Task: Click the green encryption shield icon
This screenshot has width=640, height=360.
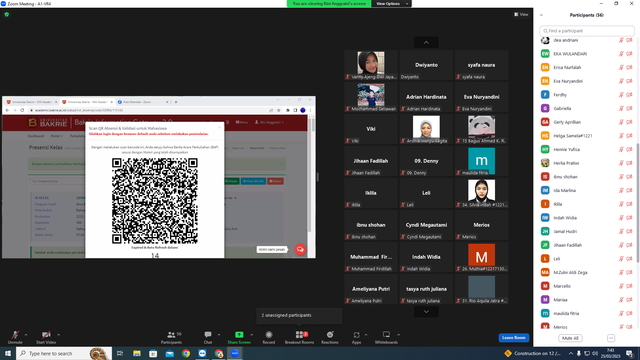Action: tap(7, 14)
